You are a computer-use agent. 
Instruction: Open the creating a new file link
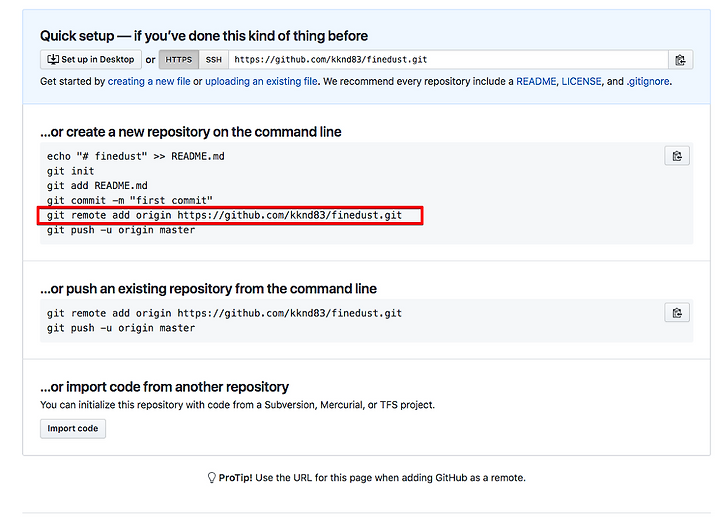click(149, 81)
